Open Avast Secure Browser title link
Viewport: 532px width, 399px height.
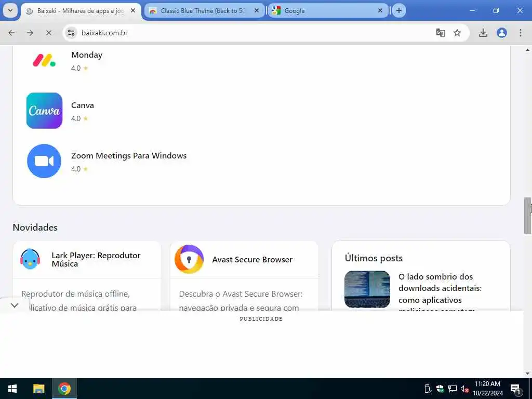tap(252, 260)
